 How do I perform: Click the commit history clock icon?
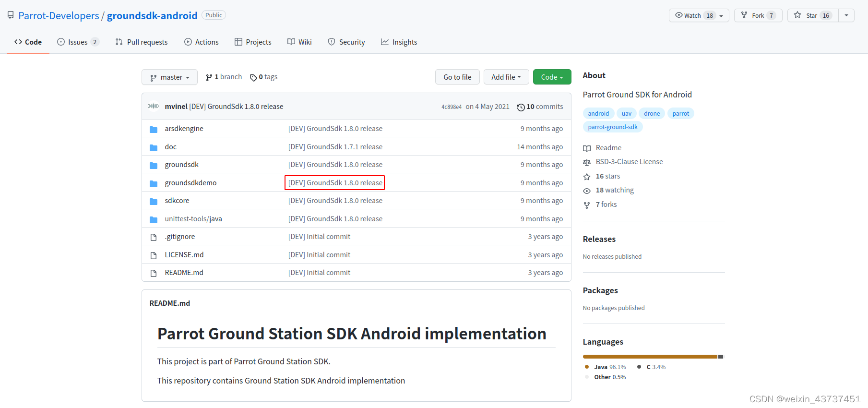click(521, 107)
